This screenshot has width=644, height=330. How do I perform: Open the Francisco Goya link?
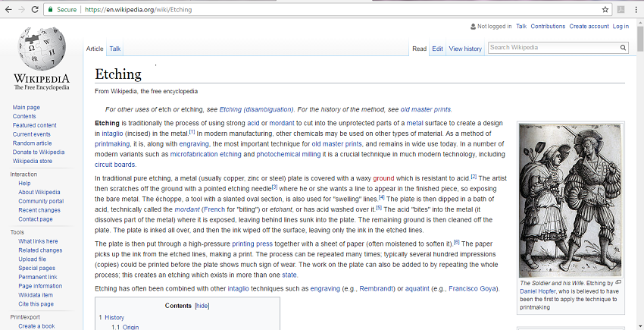pos(473,288)
